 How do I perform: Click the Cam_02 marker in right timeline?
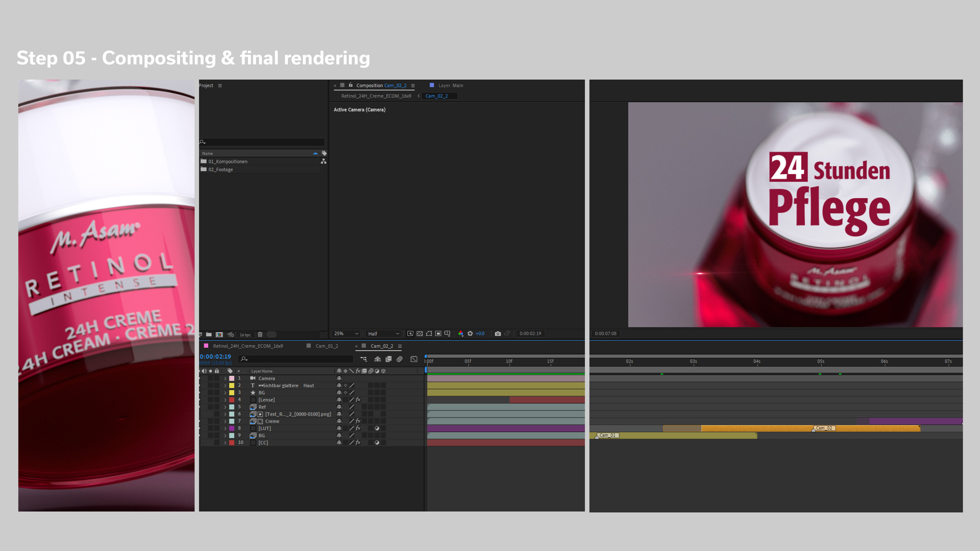(824, 428)
